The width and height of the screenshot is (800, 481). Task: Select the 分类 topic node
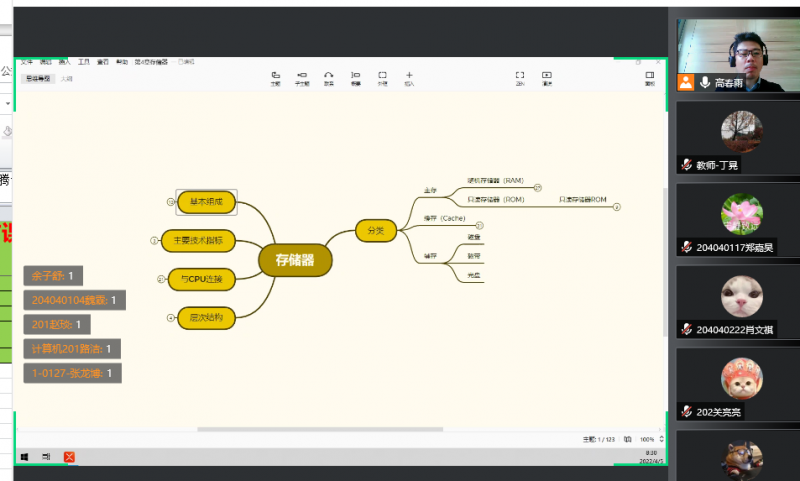(375, 231)
